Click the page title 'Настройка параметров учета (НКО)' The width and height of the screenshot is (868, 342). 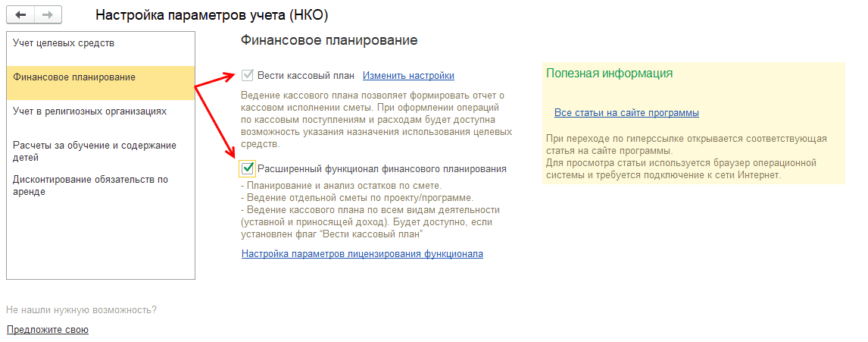coord(212,16)
